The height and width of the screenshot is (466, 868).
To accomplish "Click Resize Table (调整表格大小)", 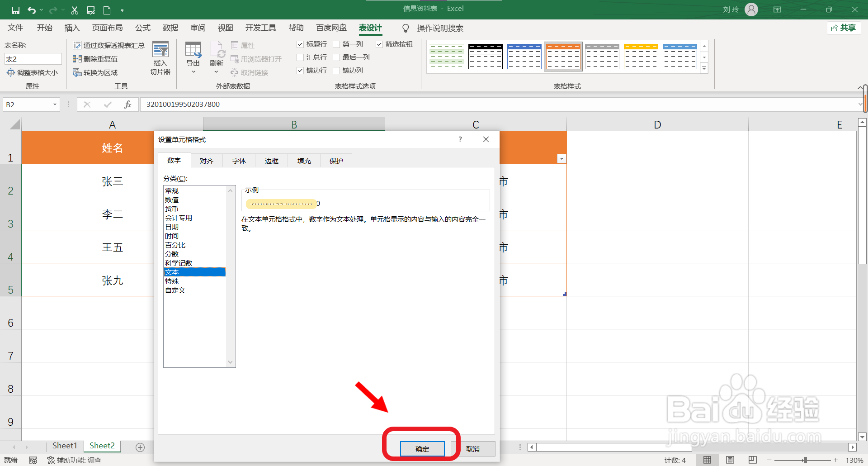I will click(32, 72).
